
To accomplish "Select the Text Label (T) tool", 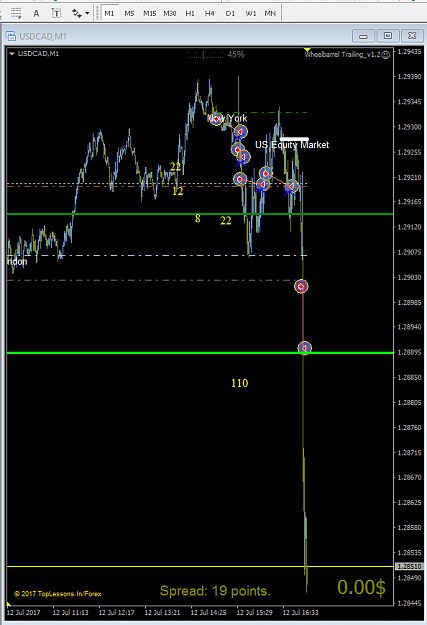I will coord(56,13).
